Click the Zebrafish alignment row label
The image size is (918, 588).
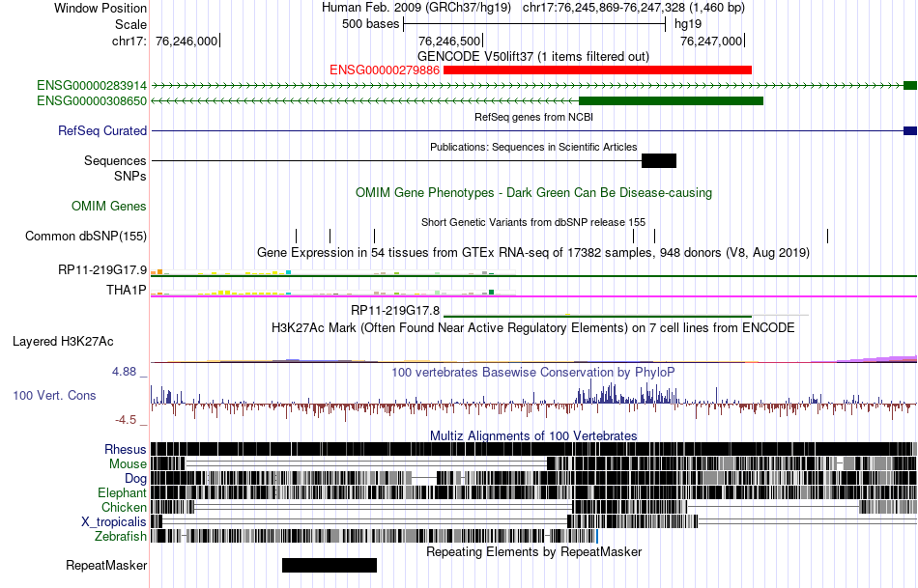tap(121, 537)
